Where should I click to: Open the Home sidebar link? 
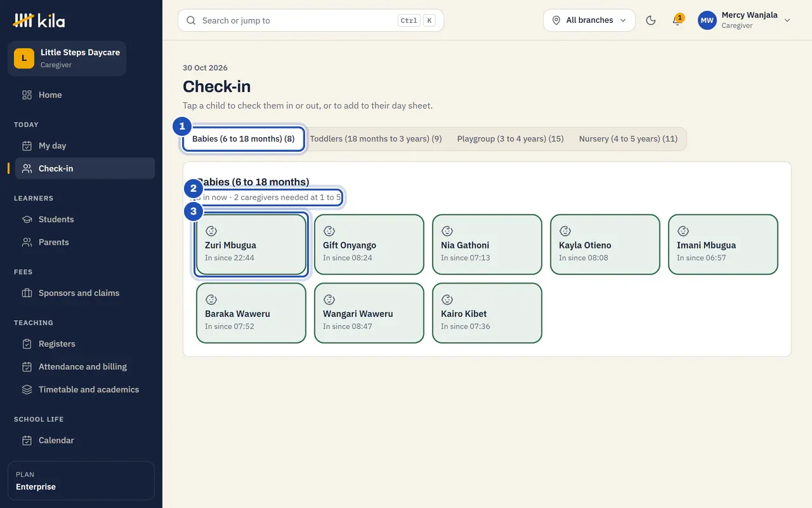[85, 95]
